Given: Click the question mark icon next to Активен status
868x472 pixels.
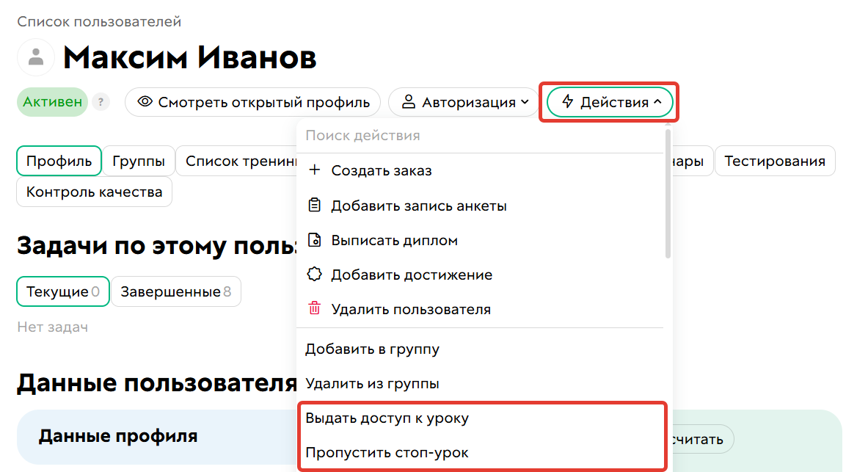Looking at the screenshot, I should 101,102.
